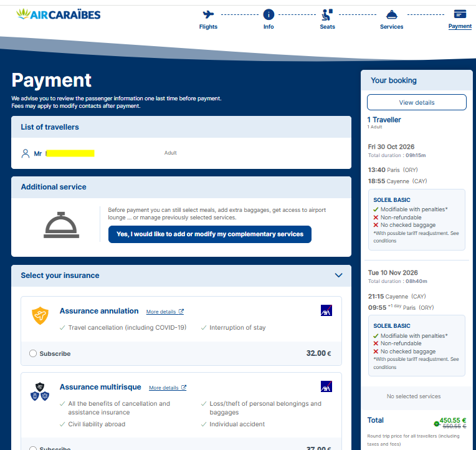This screenshot has width=476, height=450.
Task: Click the service bell icon in Additional service
Action: [61, 225]
